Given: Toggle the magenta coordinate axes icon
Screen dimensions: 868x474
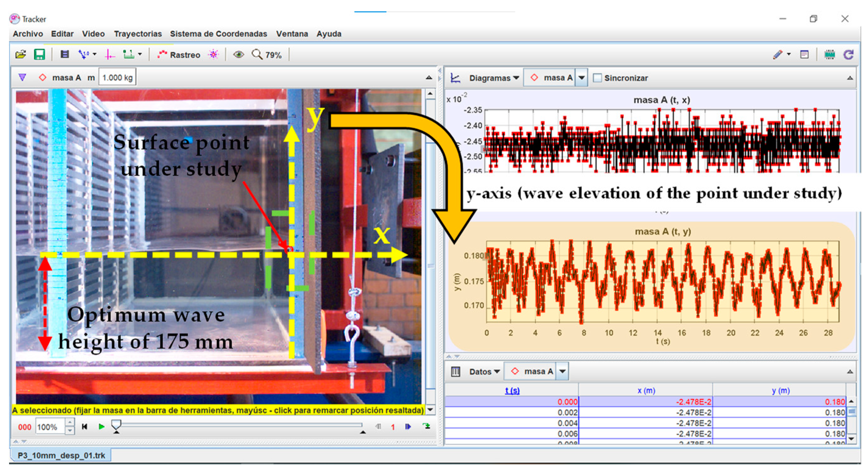Looking at the screenshot, I should point(110,54).
